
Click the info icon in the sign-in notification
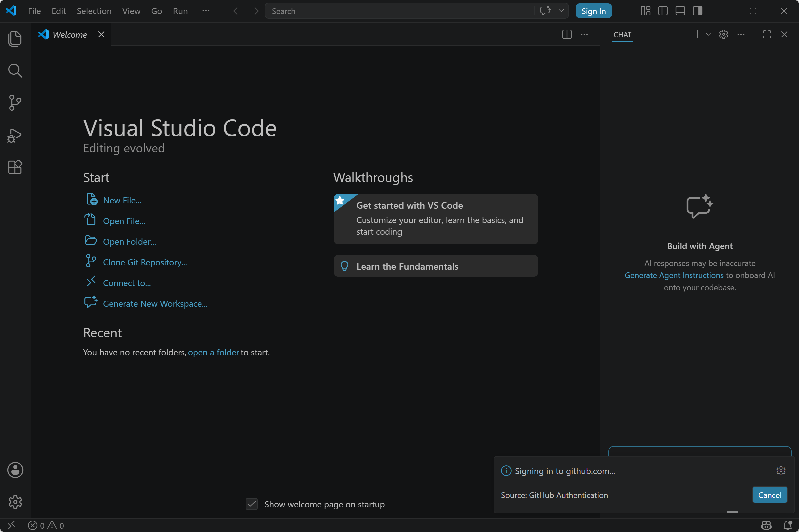click(506, 471)
